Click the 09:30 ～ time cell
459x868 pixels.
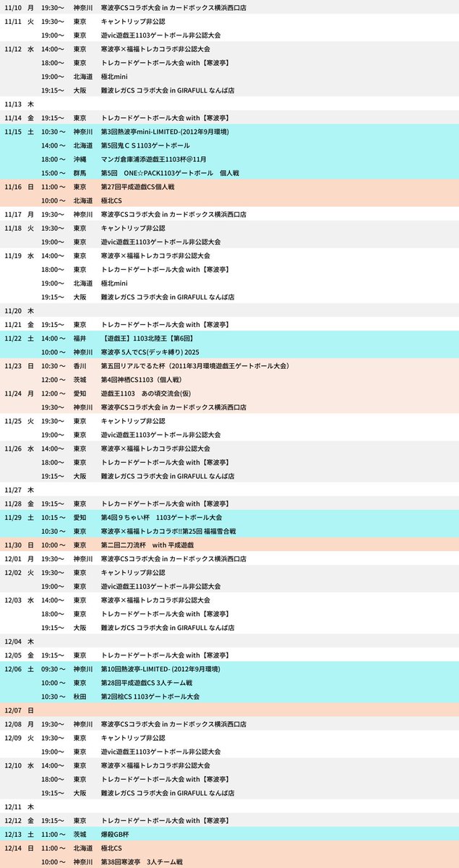click(53, 669)
